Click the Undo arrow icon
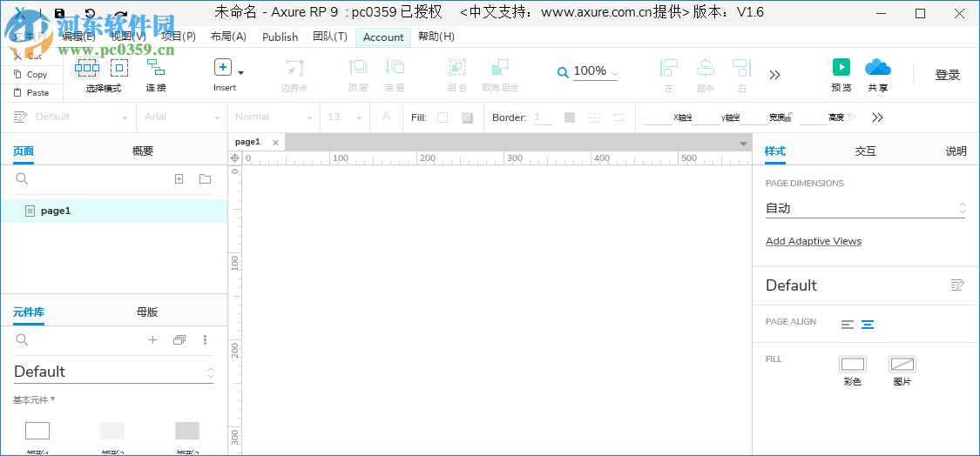 pos(90,14)
